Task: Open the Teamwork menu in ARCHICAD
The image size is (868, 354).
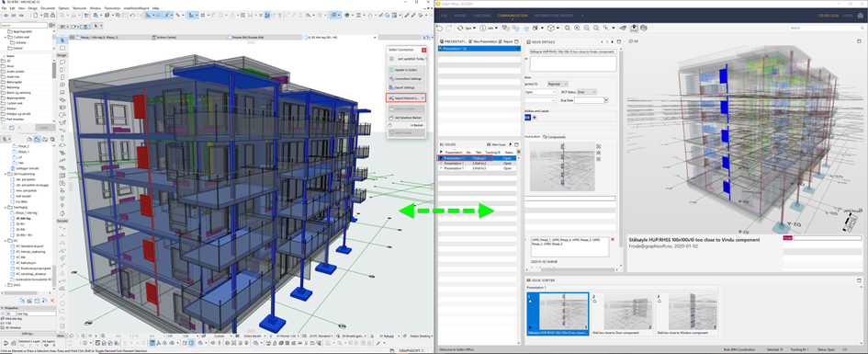Action: (79, 8)
